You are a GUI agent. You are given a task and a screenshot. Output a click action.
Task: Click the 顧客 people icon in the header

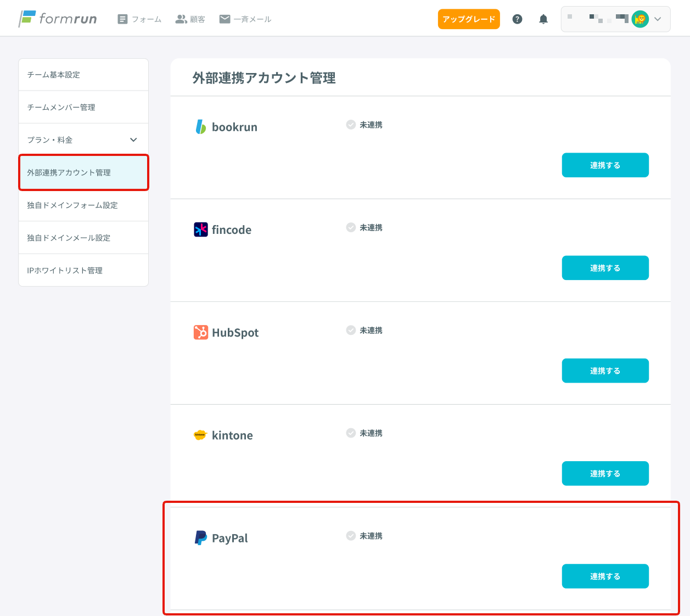click(x=181, y=19)
